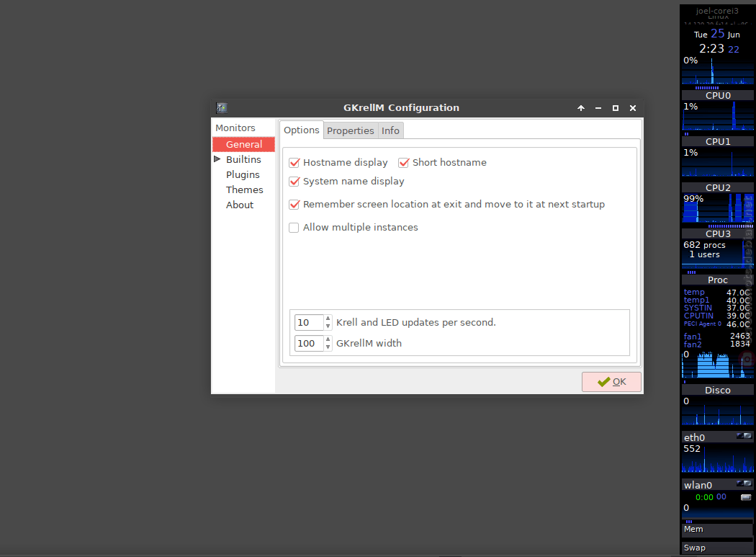Image resolution: width=756 pixels, height=557 pixels.
Task: Decrease the GKrellM width value
Action: (x=328, y=347)
